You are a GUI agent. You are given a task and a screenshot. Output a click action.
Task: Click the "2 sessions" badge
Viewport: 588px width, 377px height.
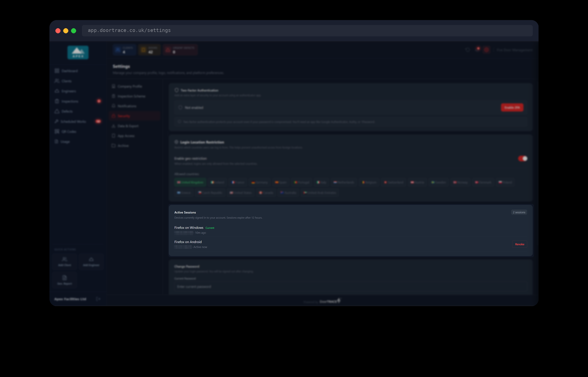[519, 212]
